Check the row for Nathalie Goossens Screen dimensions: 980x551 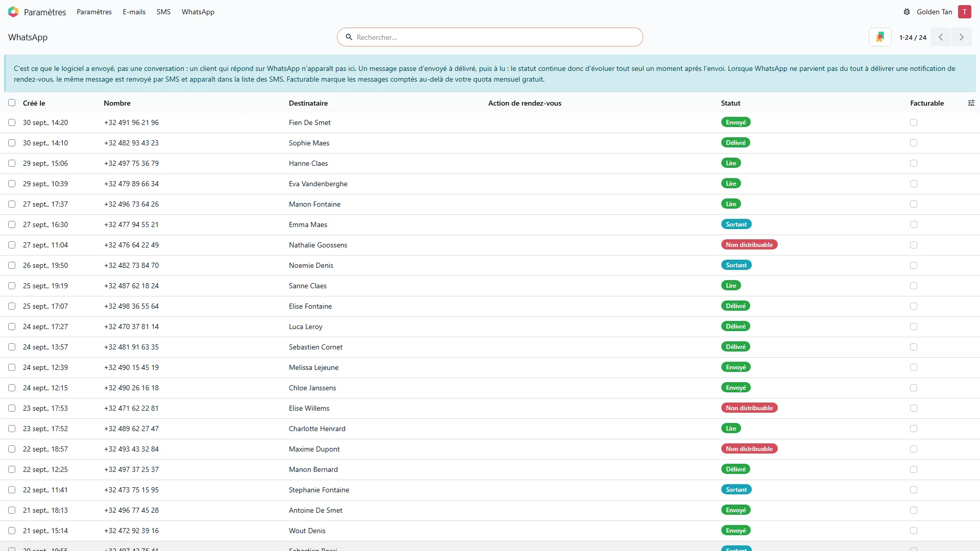tap(12, 245)
